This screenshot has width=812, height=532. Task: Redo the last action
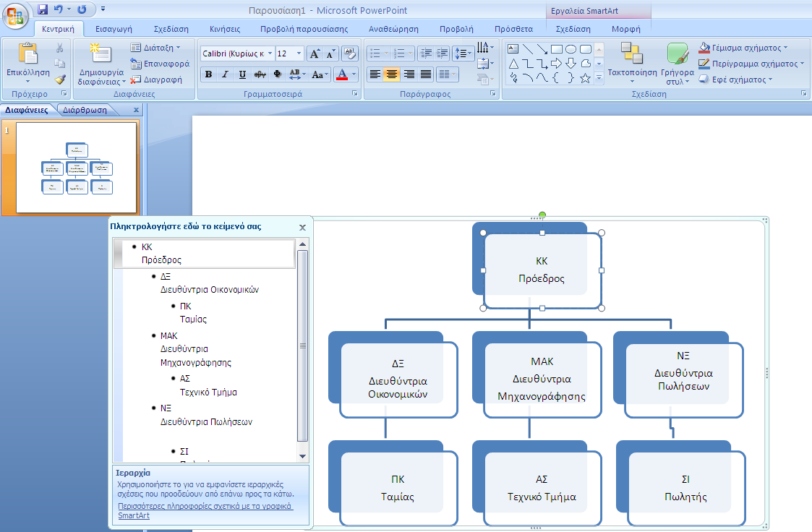coord(82,9)
